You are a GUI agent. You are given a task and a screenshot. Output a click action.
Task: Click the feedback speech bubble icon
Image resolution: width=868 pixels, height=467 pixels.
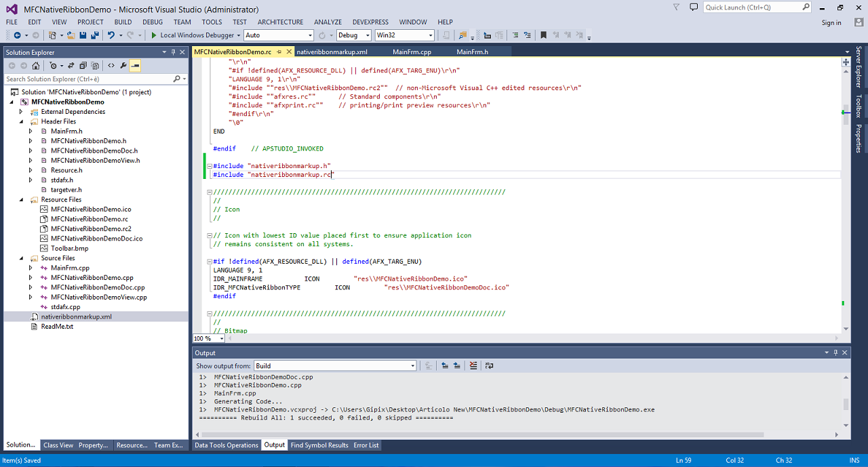click(x=693, y=7)
